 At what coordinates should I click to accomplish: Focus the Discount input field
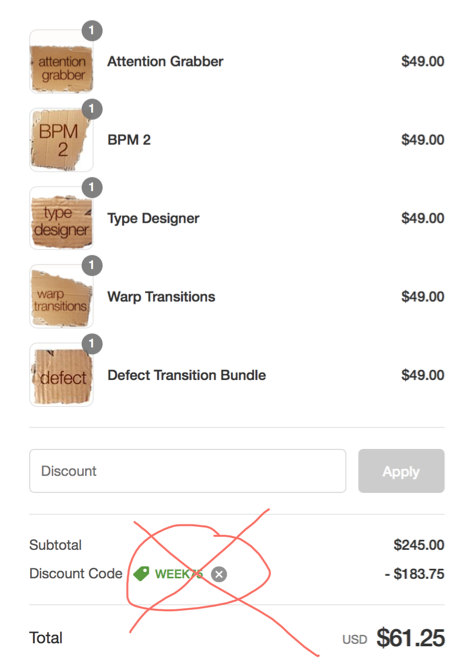[x=187, y=471]
